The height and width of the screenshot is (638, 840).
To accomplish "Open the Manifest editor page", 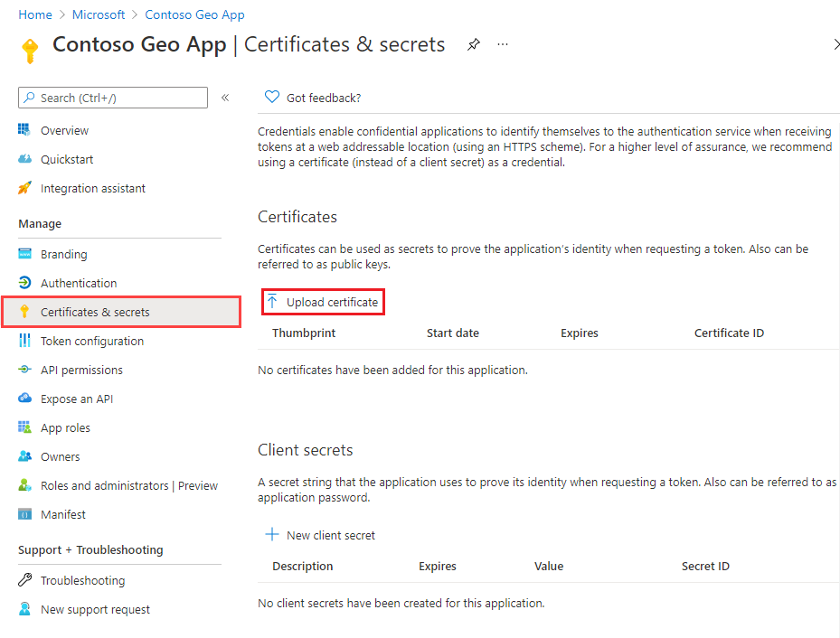I will [x=63, y=514].
